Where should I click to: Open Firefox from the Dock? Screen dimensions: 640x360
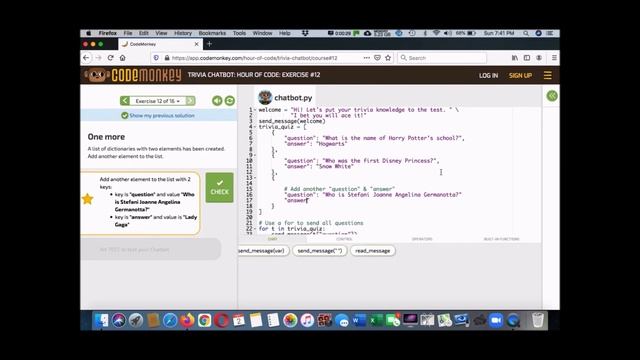click(187, 320)
